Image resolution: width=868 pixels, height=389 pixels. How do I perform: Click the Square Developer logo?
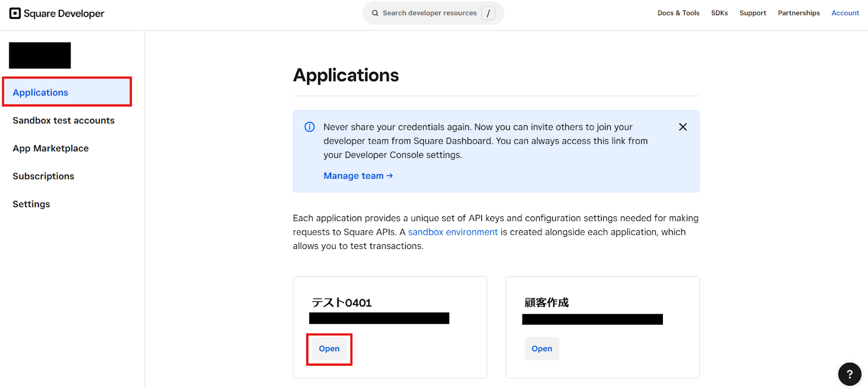click(x=57, y=14)
